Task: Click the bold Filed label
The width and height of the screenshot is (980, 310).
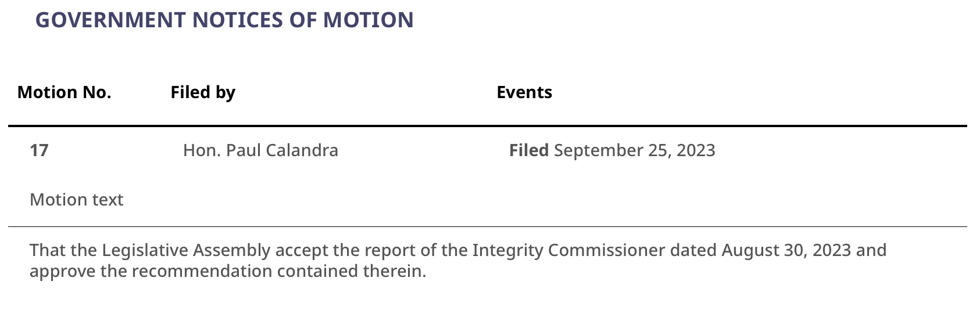Action: [x=529, y=150]
